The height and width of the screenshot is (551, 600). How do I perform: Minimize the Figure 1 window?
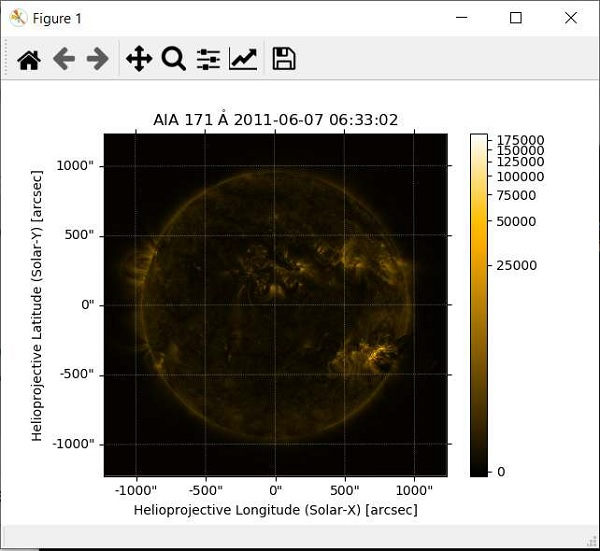(462, 18)
